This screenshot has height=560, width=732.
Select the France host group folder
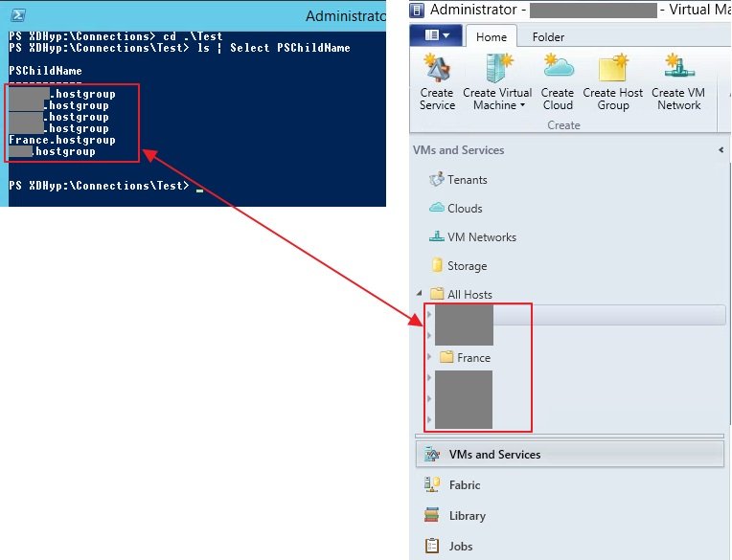click(474, 358)
